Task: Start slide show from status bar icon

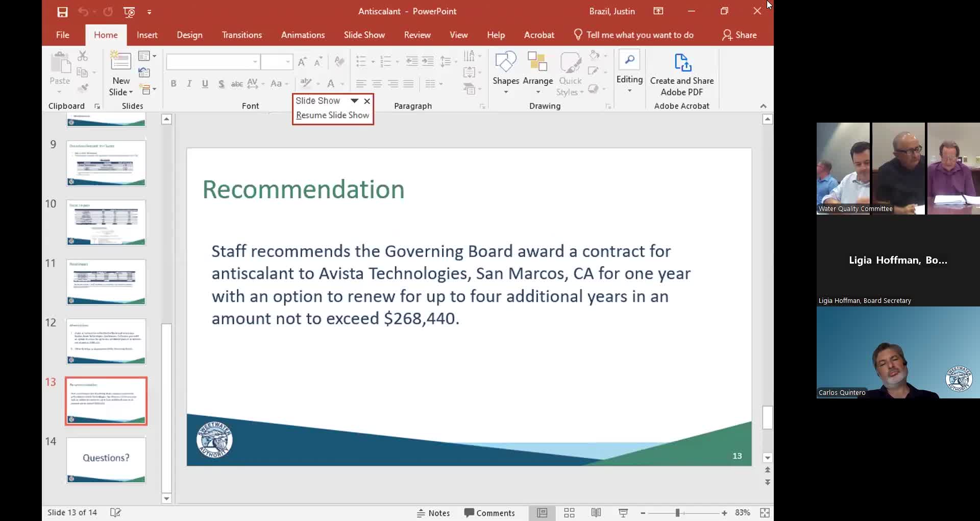Action: click(623, 513)
